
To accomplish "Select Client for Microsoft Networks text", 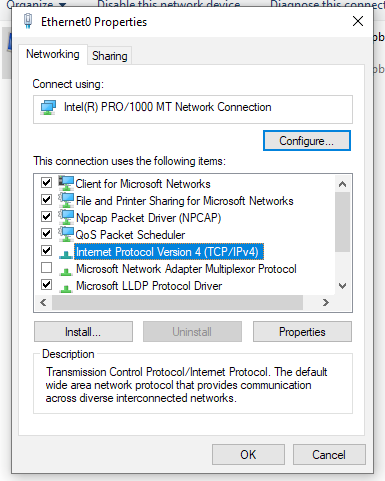I will (x=143, y=184).
